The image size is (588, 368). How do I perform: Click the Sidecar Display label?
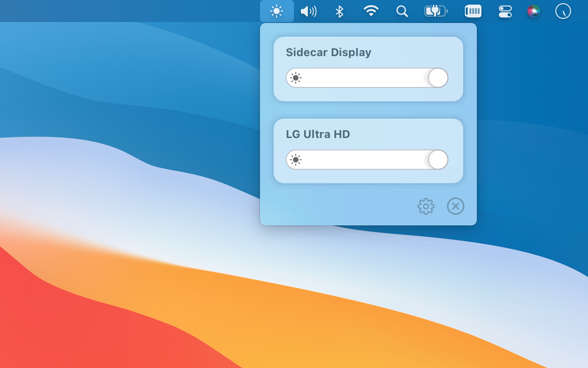pos(328,52)
